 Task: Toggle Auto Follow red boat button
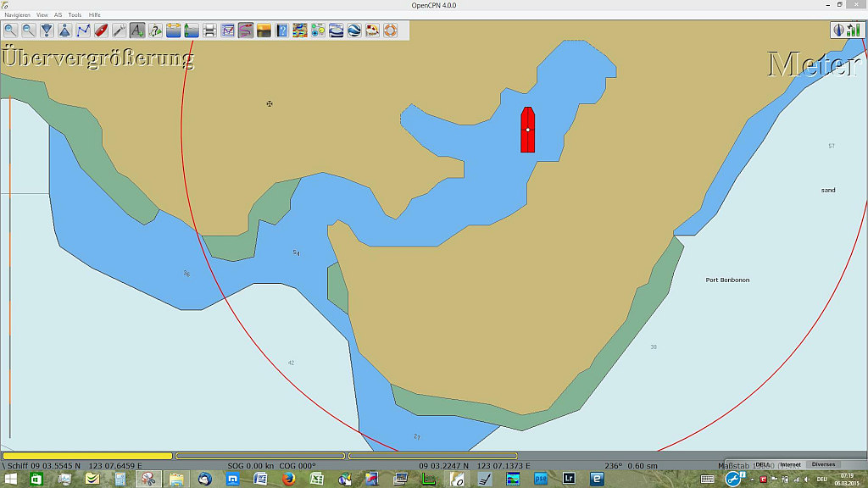click(101, 30)
